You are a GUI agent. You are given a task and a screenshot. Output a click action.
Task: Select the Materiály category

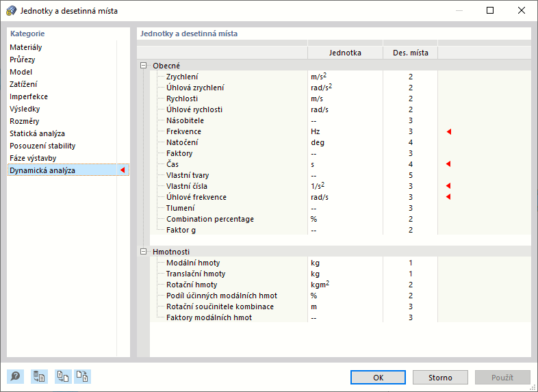coord(26,47)
